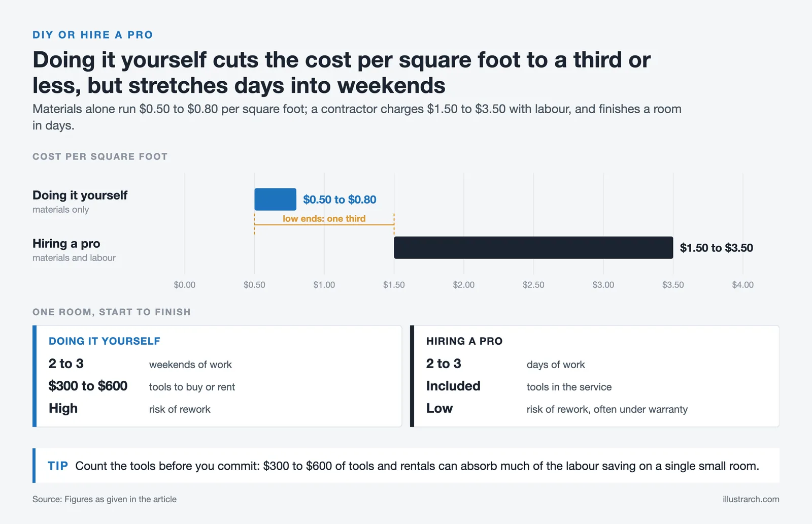The image size is (812, 524).
Task: Open the illustrarch.com credit
Action: tap(751, 499)
